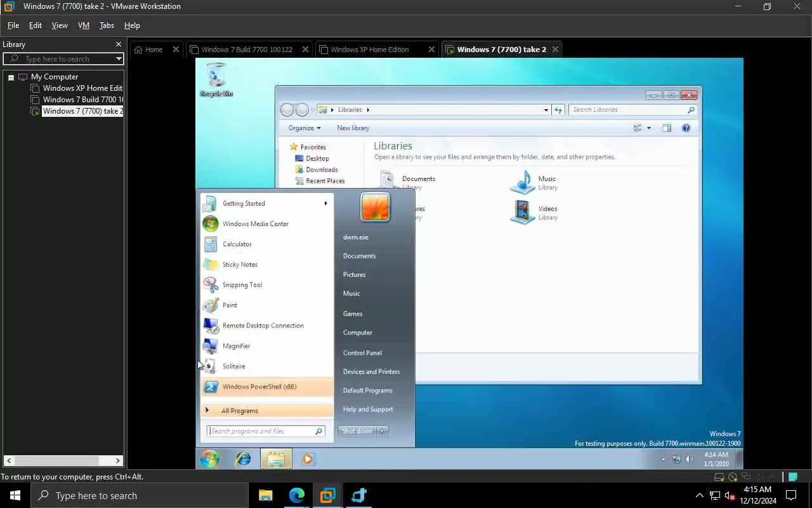
Task: Open File Explorer on host taskbar
Action: coord(266,495)
